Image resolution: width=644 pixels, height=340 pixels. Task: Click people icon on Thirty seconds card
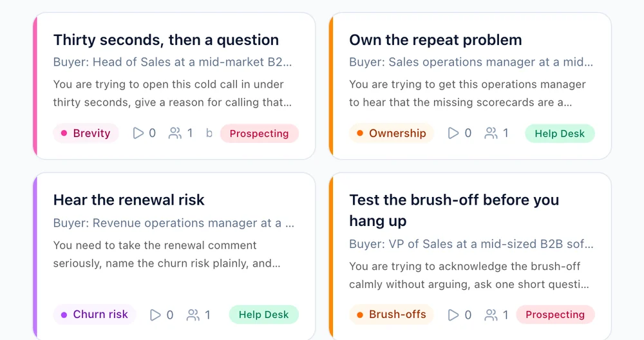coord(175,133)
